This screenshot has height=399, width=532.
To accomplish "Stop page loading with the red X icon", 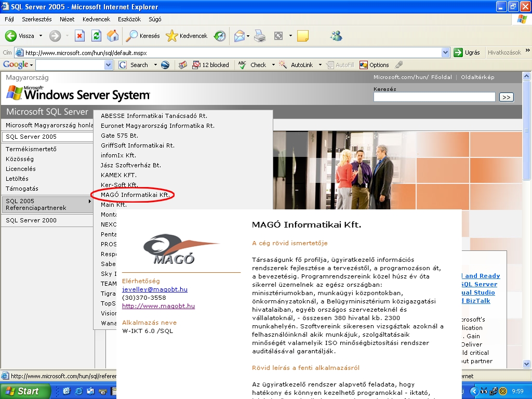I will [x=79, y=36].
